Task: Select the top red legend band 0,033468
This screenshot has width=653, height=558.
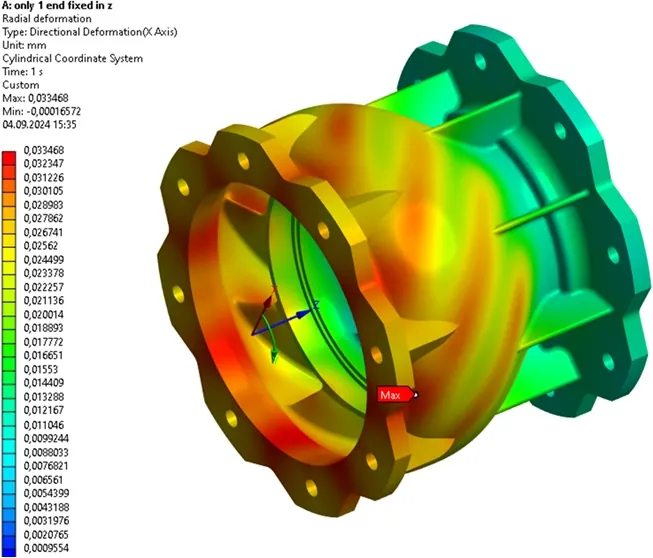Action: [9, 157]
